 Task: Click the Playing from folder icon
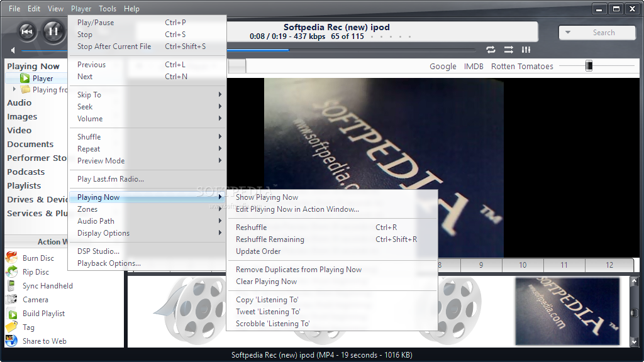(25, 89)
